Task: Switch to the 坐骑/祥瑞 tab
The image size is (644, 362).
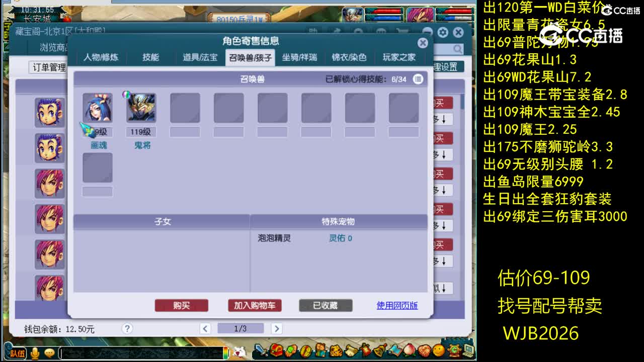Action: tap(300, 57)
